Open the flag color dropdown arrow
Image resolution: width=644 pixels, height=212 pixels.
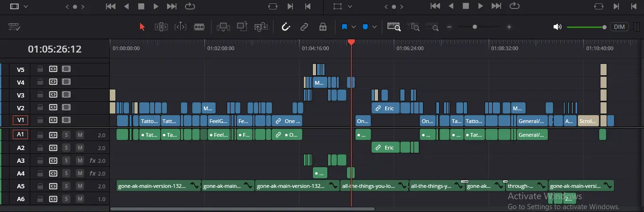(354, 27)
